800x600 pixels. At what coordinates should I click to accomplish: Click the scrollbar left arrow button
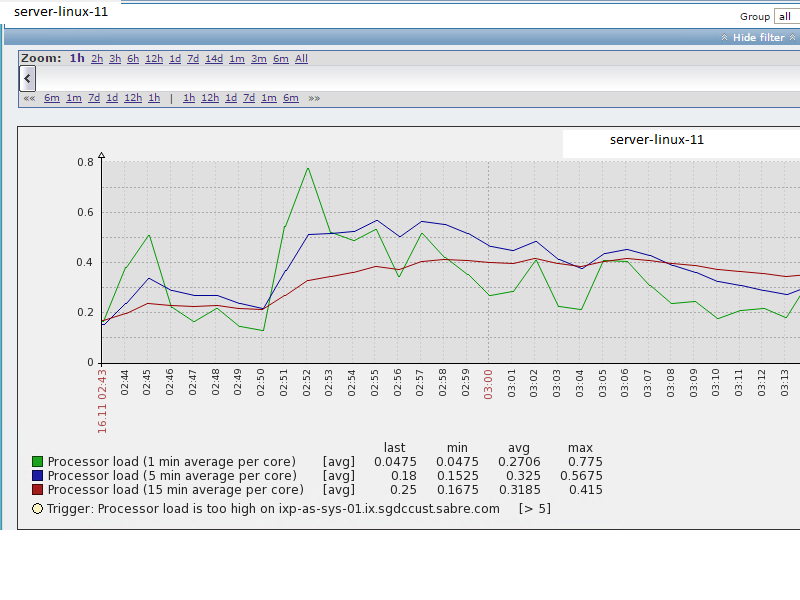[27, 79]
